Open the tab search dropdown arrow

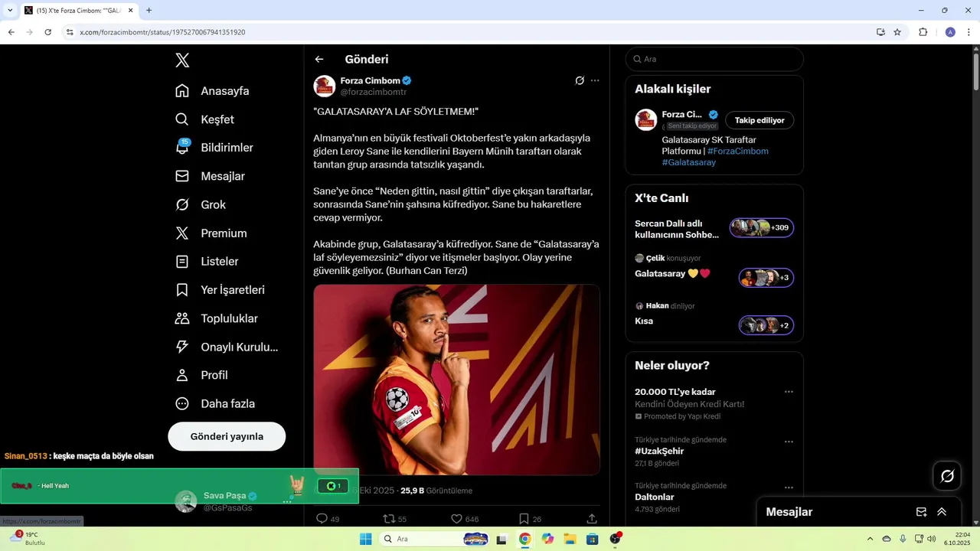point(9,11)
